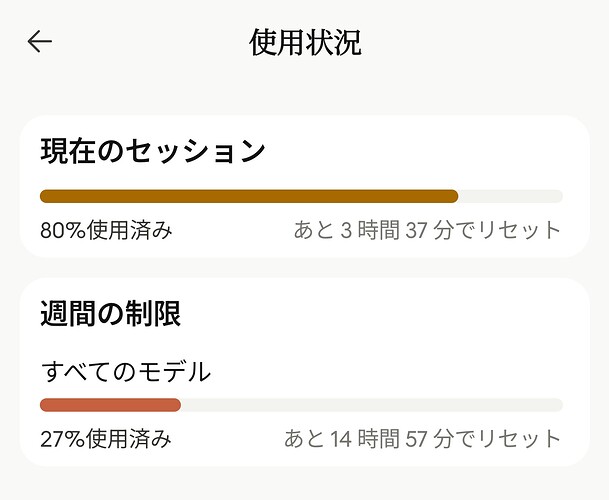This screenshot has height=500, width=609.
Task: Select the 週間の制限 heading
Action: [111, 314]
